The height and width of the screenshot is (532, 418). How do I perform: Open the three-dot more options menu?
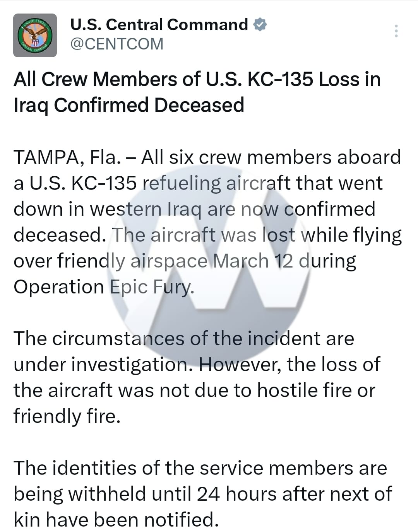pyautogui.click(x=396, y=31)
